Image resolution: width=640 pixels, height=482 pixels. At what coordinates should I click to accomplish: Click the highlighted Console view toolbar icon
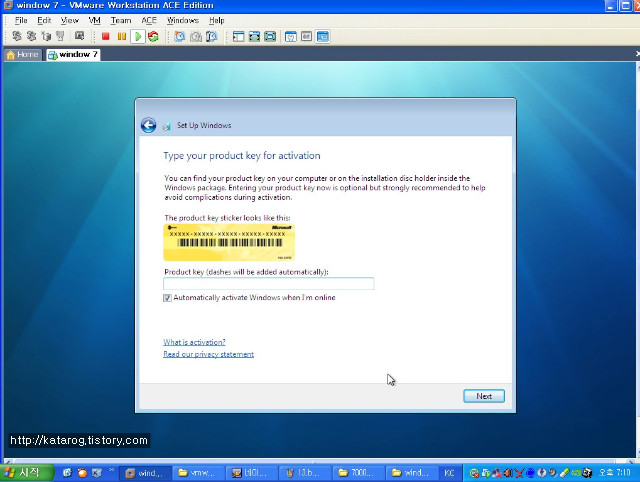322,37
